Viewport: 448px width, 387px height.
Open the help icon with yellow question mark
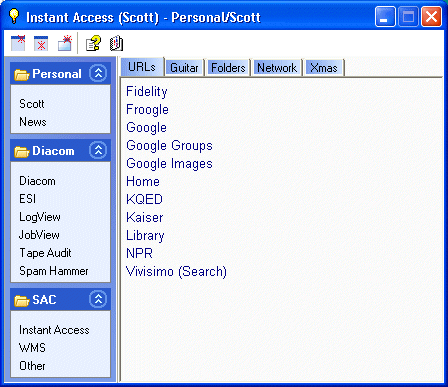[x=93, y=43]
